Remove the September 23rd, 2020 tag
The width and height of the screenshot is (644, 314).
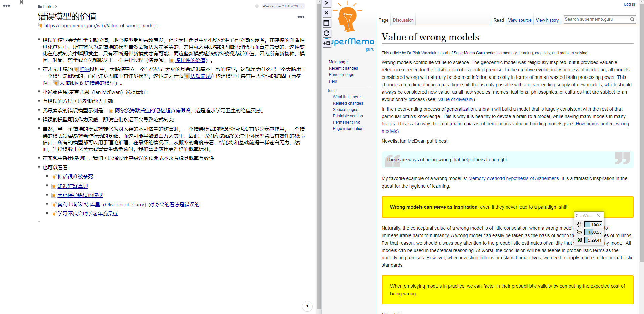[x=302, y=6]
